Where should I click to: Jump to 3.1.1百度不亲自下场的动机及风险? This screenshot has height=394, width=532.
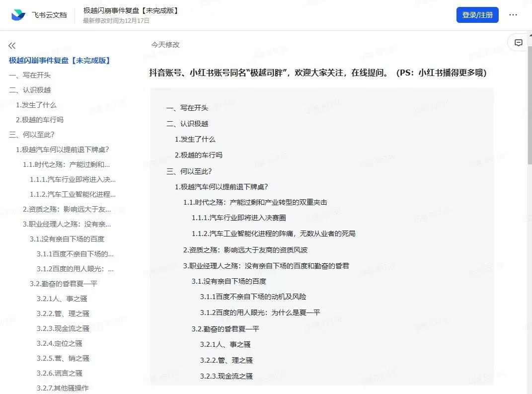tap(253, 297)
